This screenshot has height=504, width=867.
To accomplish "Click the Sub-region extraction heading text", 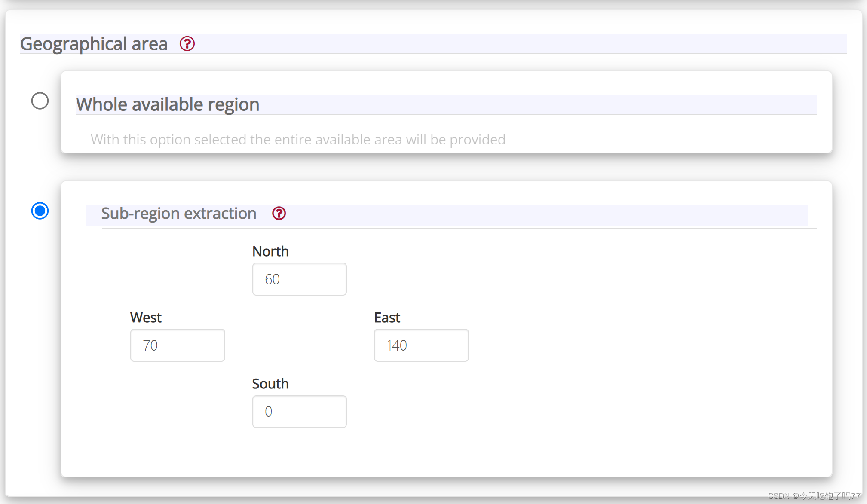I will (x=178, y=213).
